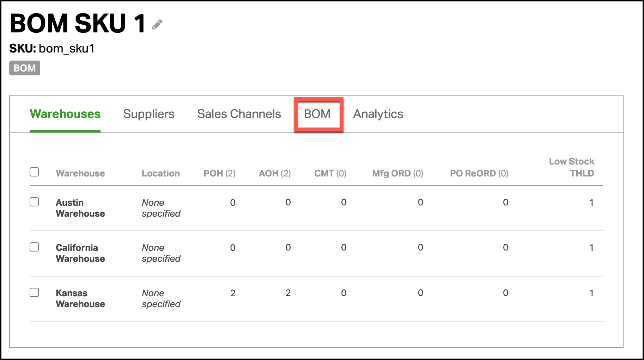Screen dimensions: 644x360
Task: Click Kansas Warehouse location 'None specified'
Action: pos(161,298)
